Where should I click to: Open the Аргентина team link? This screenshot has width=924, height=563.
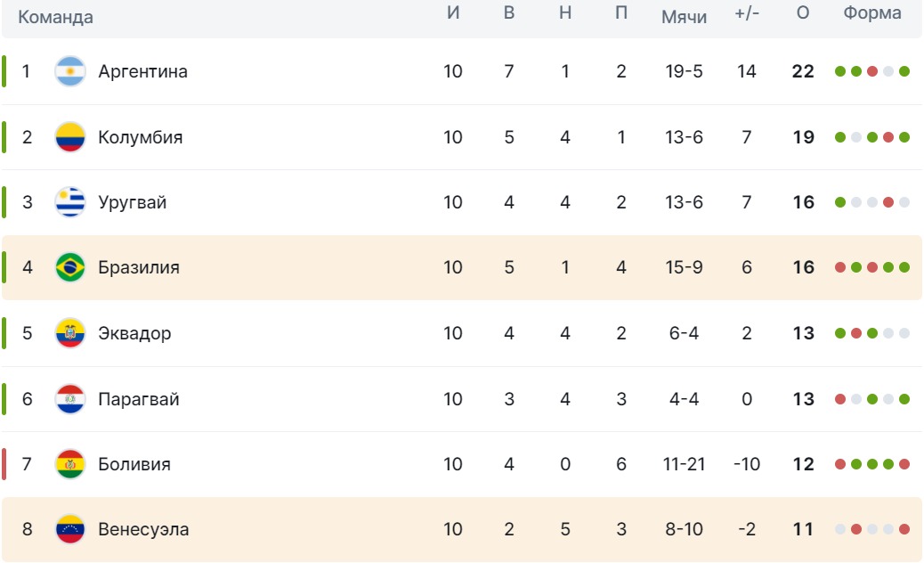click(142, 71)
